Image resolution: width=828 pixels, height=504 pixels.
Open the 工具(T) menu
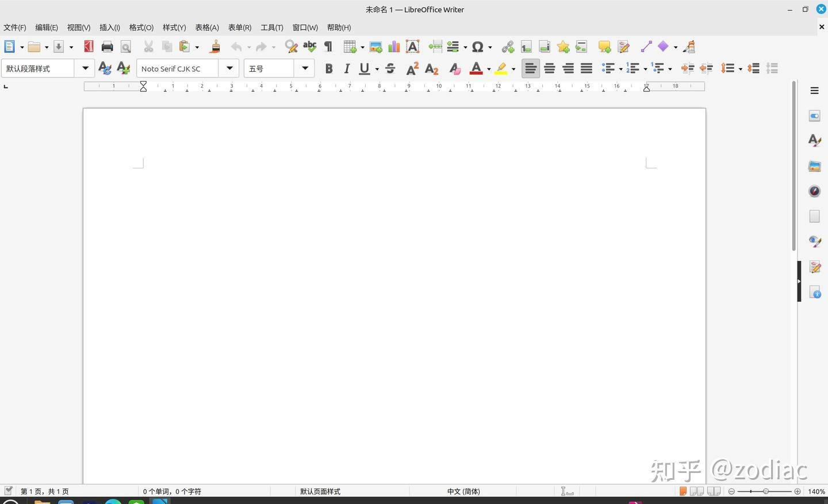[272, 28]
